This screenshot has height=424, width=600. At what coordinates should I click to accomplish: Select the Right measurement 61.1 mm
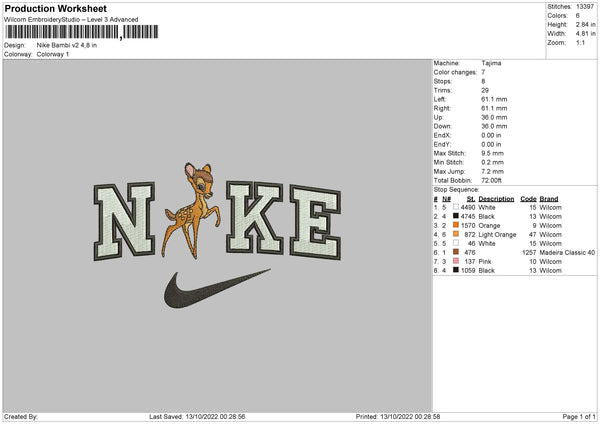click(494, 108)
